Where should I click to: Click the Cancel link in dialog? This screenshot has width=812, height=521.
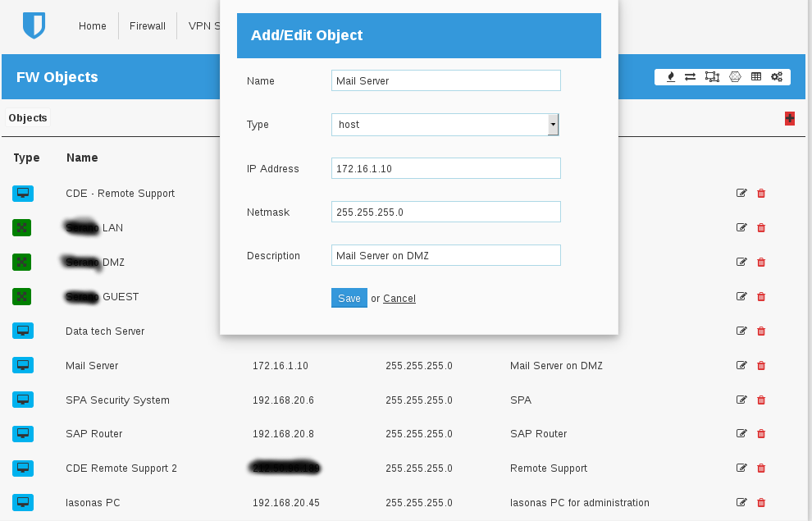tap(399, 299)
